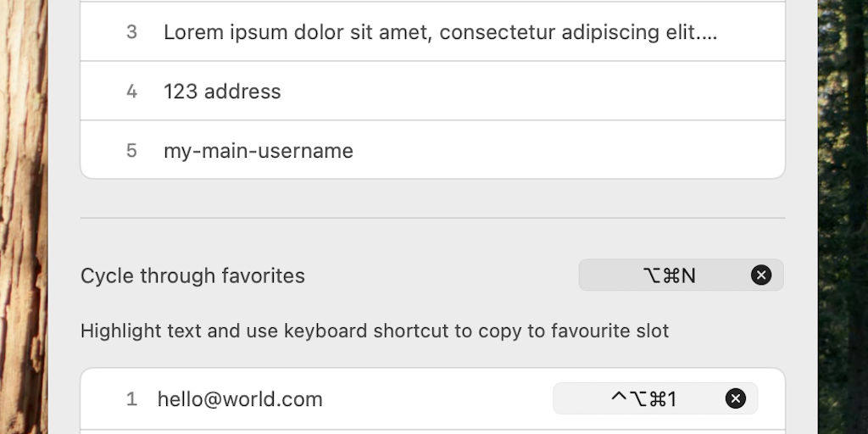
Task: Click the ⌃⌥⌘1 shortcut recorder field
Action: click(x=643, y=399)
